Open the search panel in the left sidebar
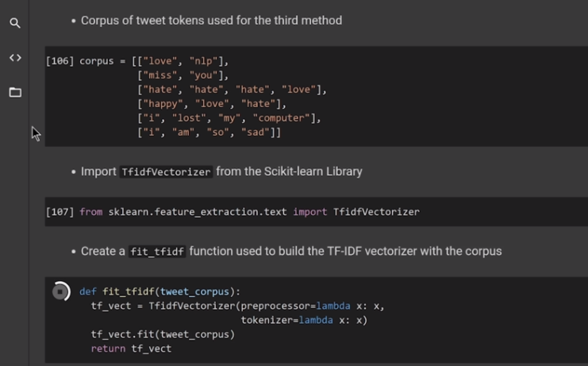Screen dimensions: 588x366 point(15,23)
